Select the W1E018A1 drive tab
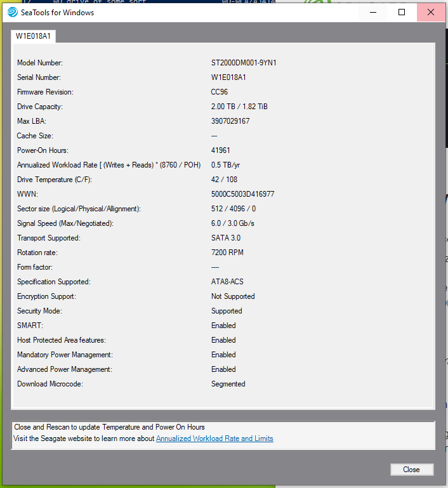Image resolution: width=448 pixels, height=488 pixels. (34, 36)
